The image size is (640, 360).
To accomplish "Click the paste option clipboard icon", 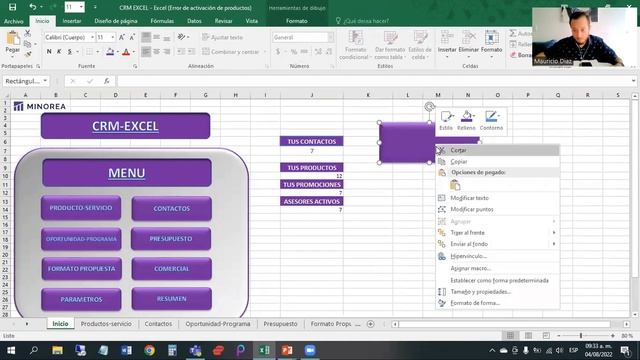I will (455, 185).
